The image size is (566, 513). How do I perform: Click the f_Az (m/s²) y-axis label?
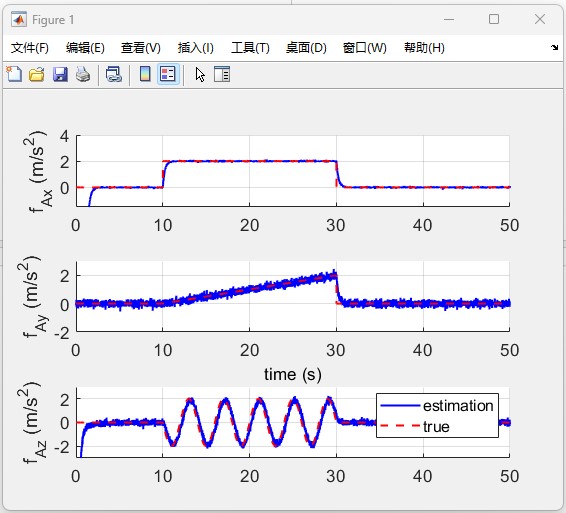pos(32,422)
